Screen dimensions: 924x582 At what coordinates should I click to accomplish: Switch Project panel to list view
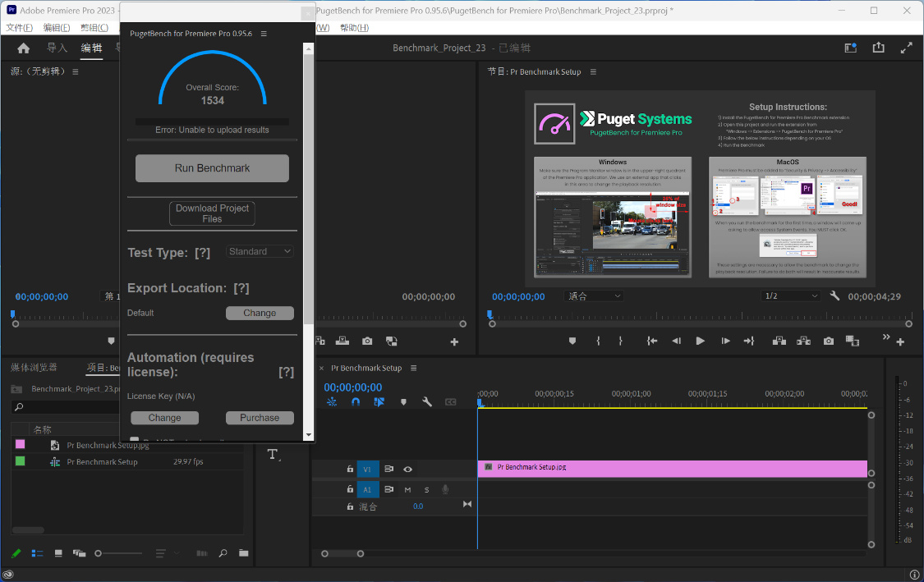pyautogui.click(x=37, y=553)
